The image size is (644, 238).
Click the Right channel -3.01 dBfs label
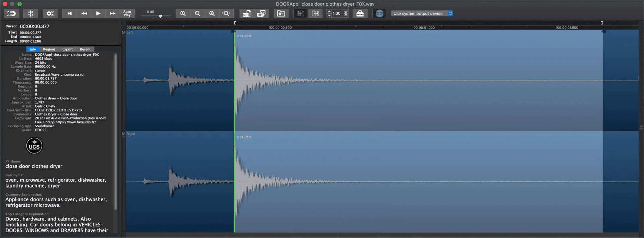[x=243, y=137]
